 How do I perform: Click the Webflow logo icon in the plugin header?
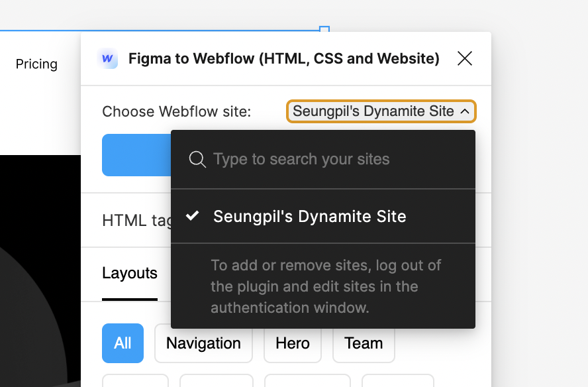pos(107,58)
